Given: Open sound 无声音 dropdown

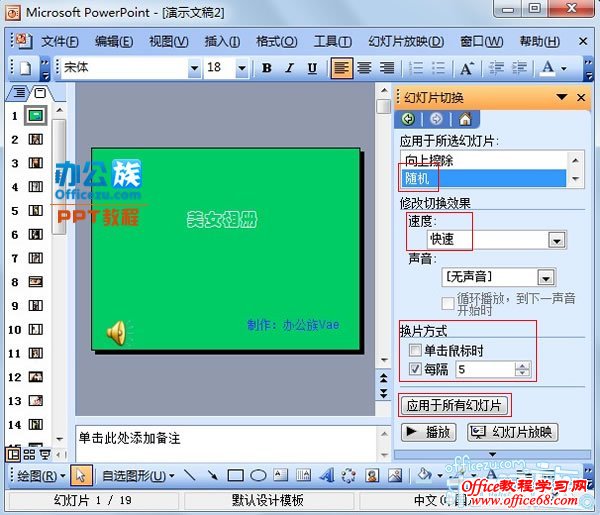Looking at the screenshot, I should [546, 277].
